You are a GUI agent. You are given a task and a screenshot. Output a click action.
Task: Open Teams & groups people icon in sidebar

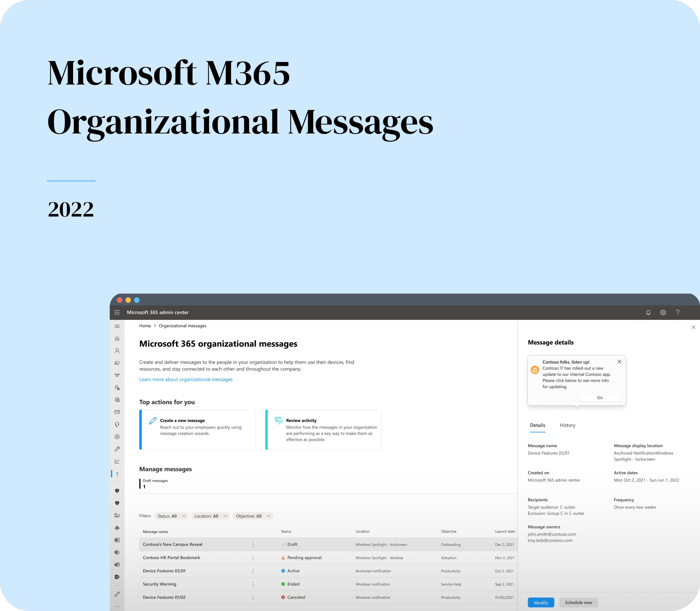click(x=117, y=375)
